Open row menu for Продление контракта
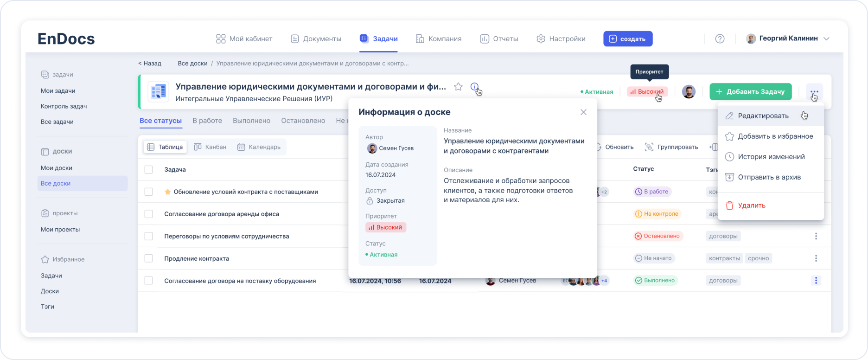This screenshot has height=360, width=868. point(816,258)
